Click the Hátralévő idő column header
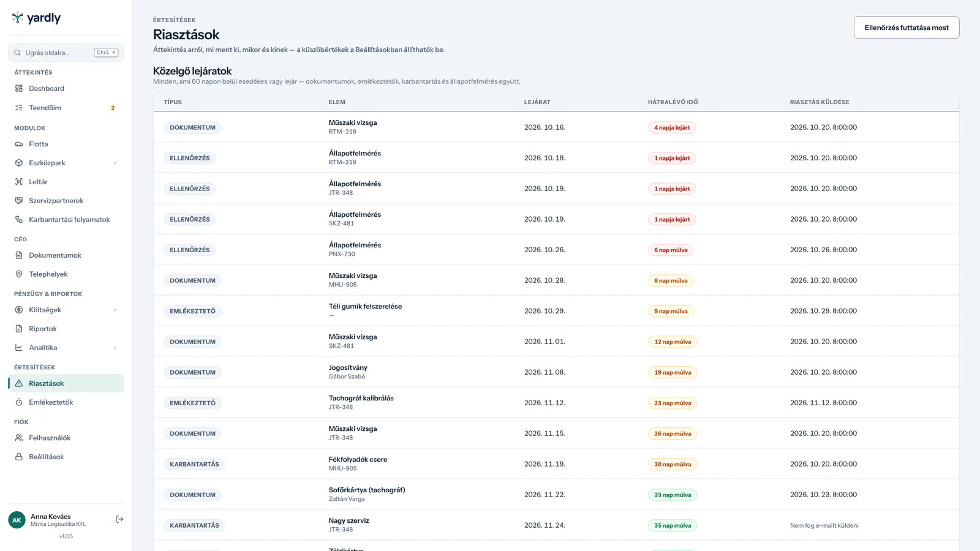980x551 pixels. 673,102
